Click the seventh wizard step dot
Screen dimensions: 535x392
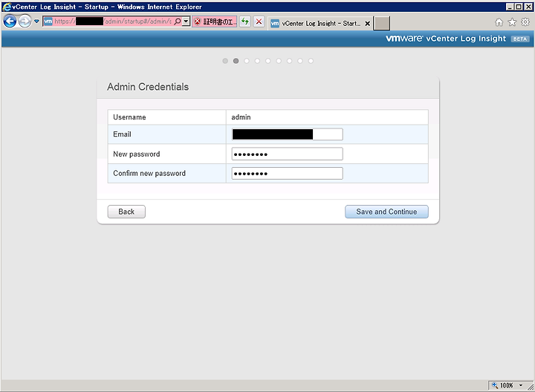click(289, 61)
